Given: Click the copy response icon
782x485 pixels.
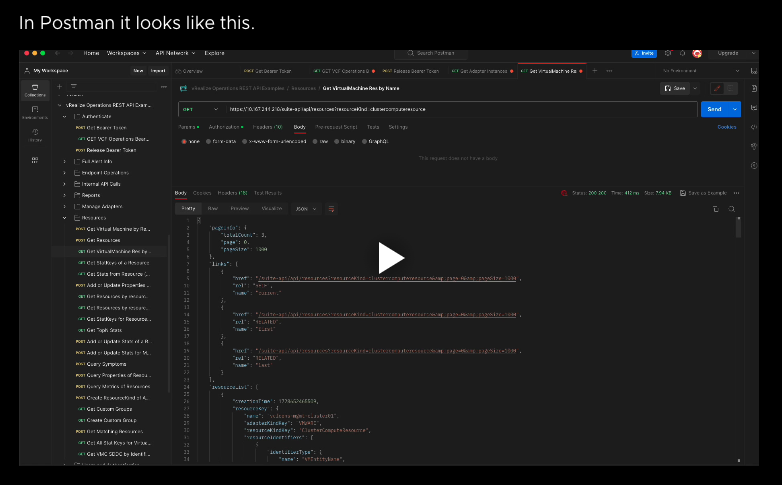Looking at the screenshot, I should pos(716,209).
